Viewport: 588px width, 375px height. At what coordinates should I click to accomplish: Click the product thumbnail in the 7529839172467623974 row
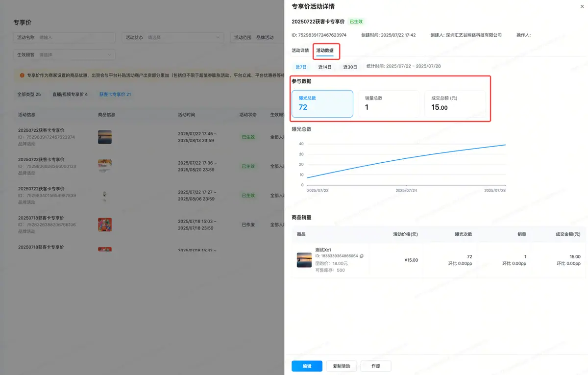[105, 137]
